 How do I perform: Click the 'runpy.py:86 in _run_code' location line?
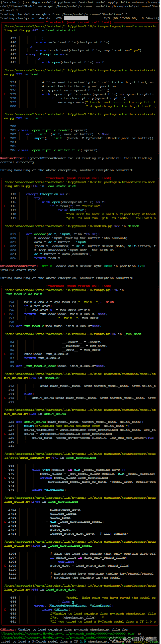[x=73, y=334]
